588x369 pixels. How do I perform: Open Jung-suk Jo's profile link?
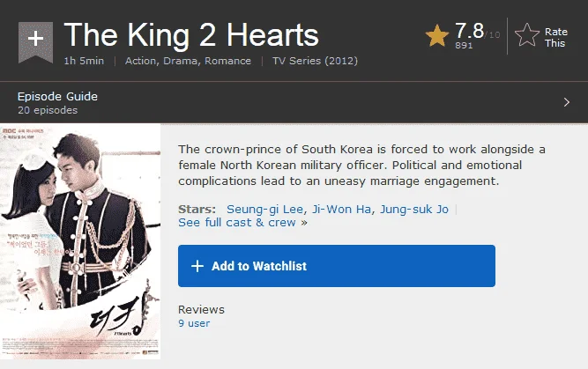414,209
